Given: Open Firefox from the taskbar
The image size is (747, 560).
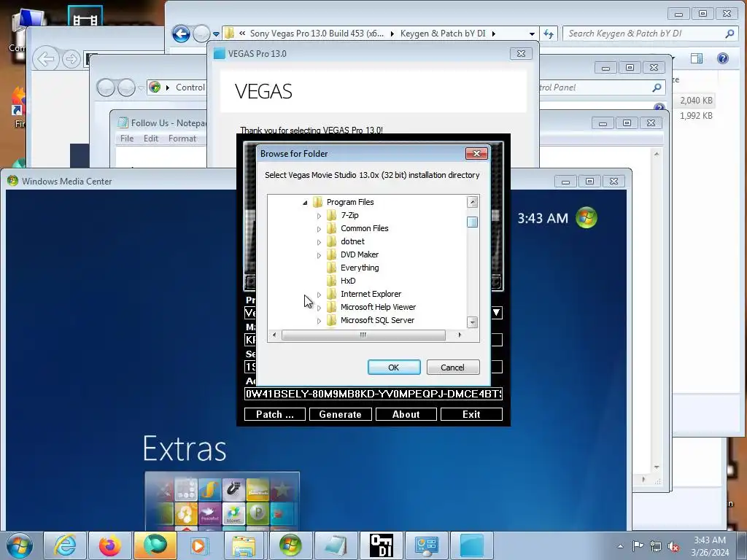Looking at the screenshot, I should point(110,545).
